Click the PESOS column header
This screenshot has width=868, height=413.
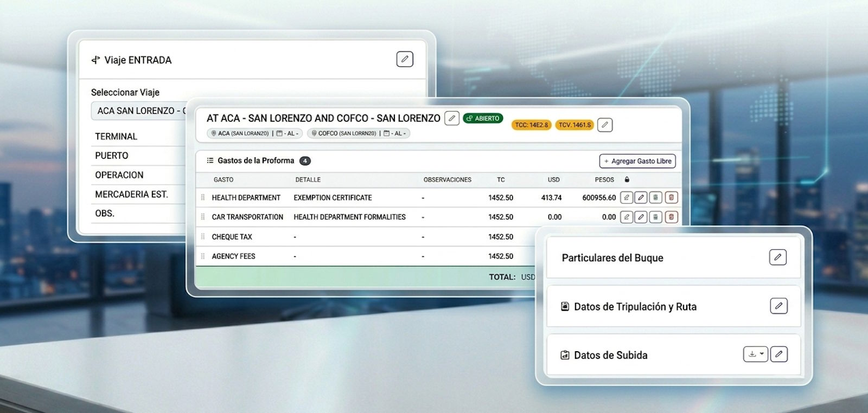coord(604,179)
